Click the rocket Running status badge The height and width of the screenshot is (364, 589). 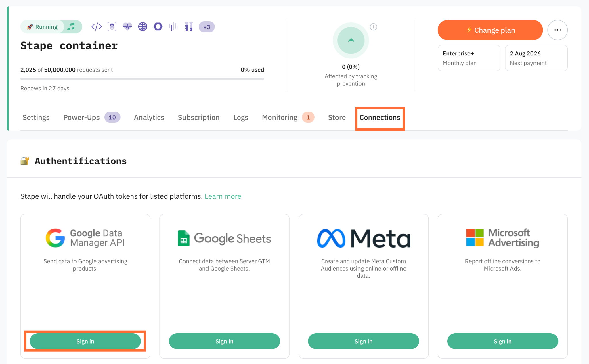42,27
